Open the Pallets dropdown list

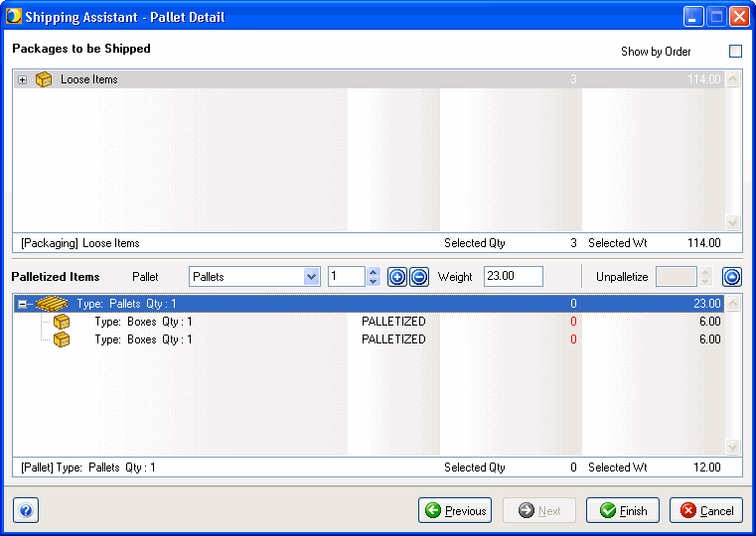pyautogui.click(x=312, y=276)
